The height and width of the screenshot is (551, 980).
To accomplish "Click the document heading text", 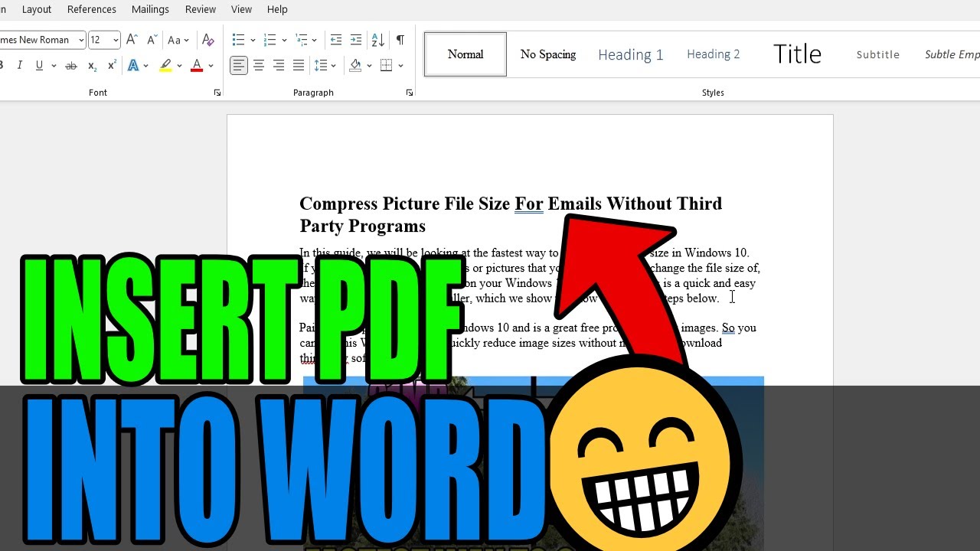I will pyautogui.click(x=511, y=214).
